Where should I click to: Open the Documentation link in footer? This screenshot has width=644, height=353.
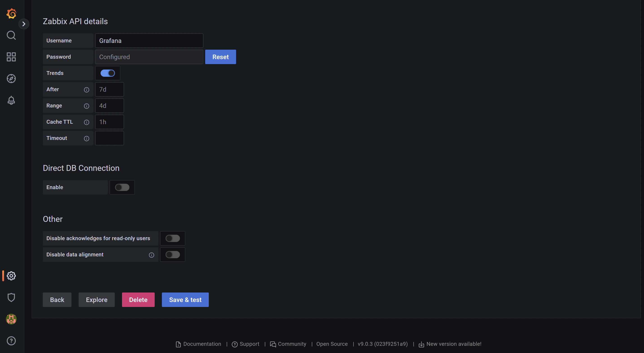coord(202,344)
